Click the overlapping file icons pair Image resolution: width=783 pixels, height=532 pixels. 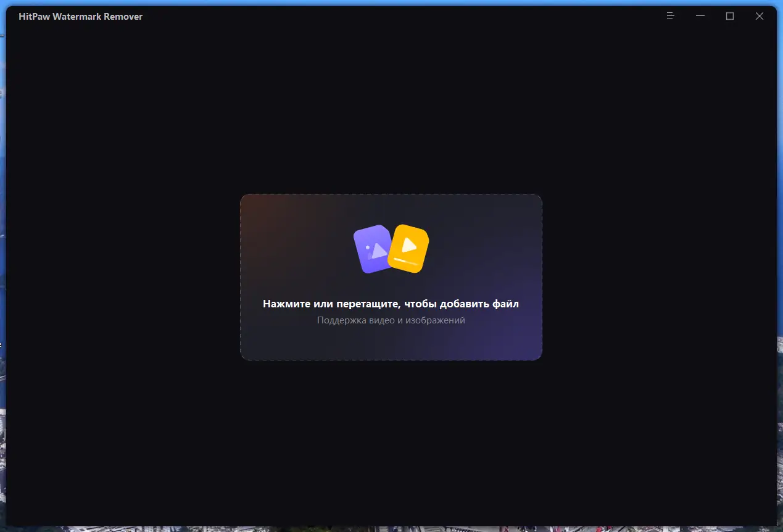click(x=389, y=249)
